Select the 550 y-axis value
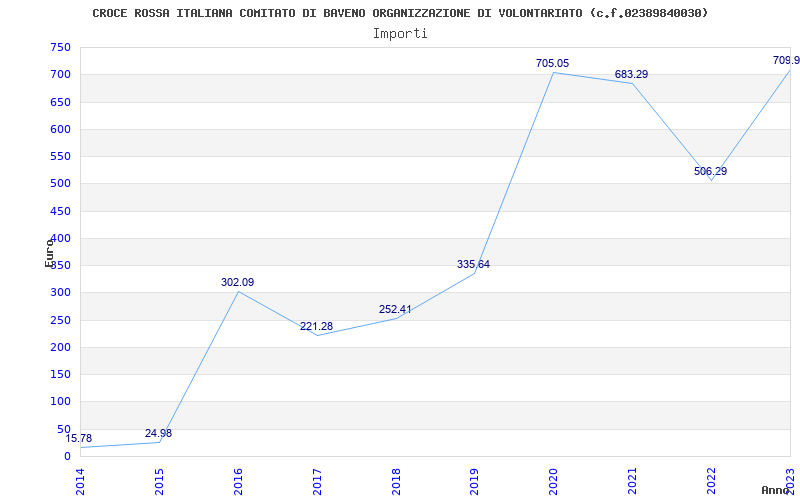 60,156
